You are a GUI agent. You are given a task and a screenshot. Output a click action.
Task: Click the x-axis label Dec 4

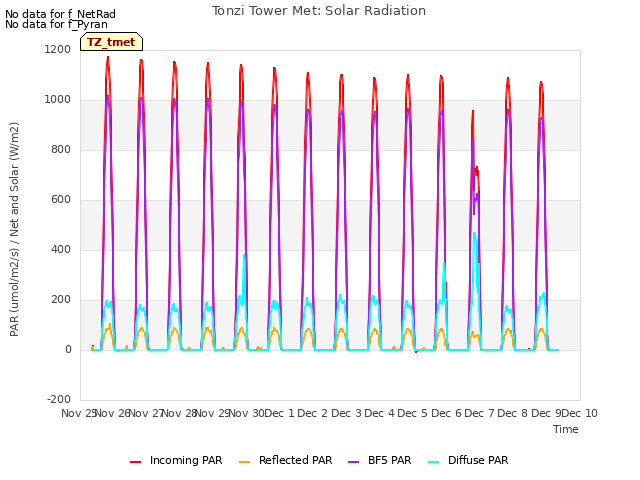379,413
